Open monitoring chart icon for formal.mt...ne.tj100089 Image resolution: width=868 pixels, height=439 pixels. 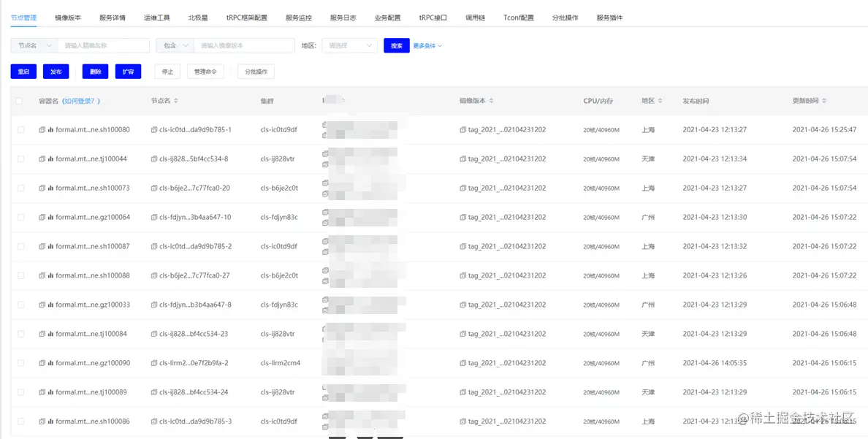tap(50, 392)
